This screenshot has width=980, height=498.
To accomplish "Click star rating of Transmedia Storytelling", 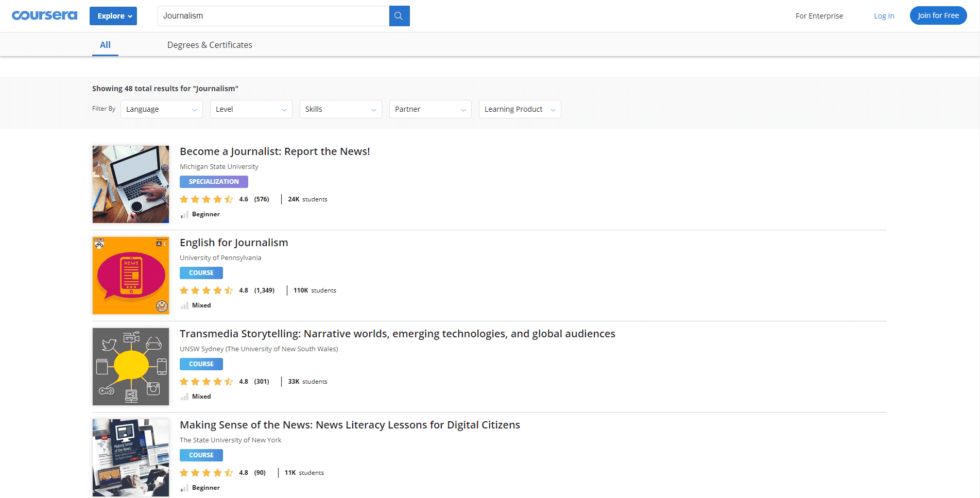I will click(x=207, y=382).
